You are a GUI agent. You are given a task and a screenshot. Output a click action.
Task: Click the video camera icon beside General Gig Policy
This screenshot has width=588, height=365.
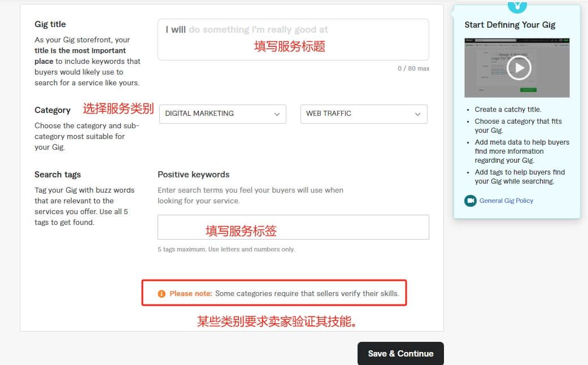(470, 201)
